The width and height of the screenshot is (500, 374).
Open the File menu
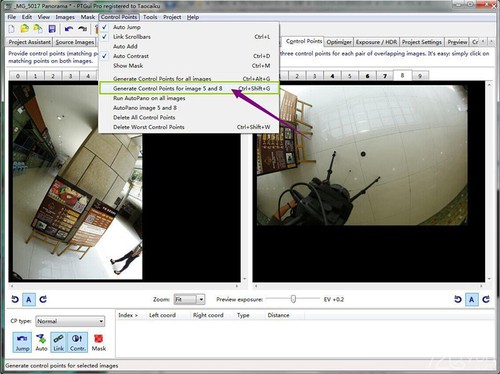11,17
